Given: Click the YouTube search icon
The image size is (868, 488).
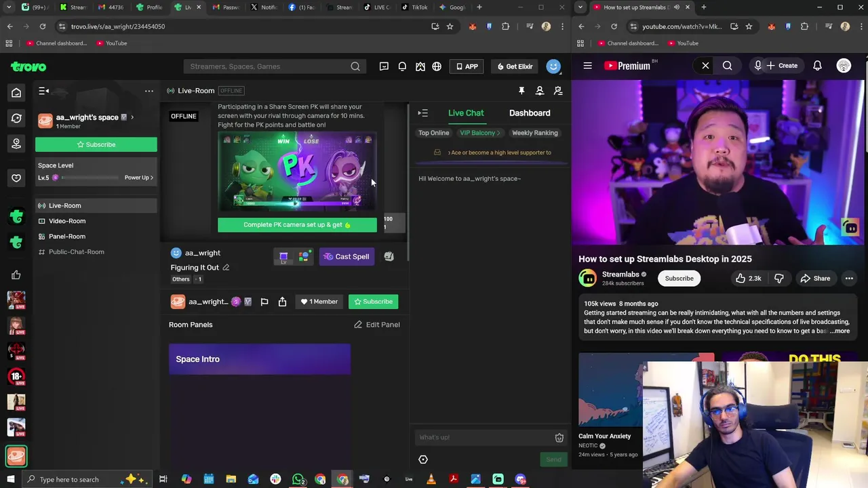Looking at the screenshot, I should (727, 66).
